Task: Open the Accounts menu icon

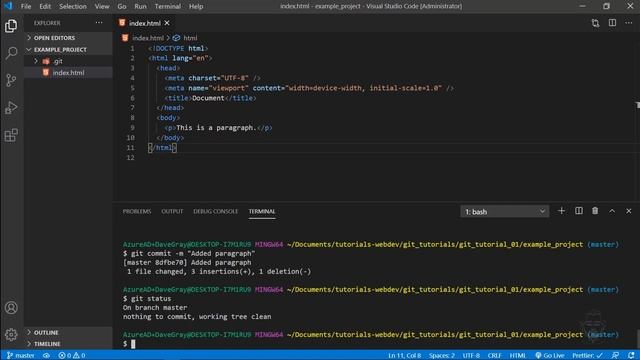Action: (11, 307)
